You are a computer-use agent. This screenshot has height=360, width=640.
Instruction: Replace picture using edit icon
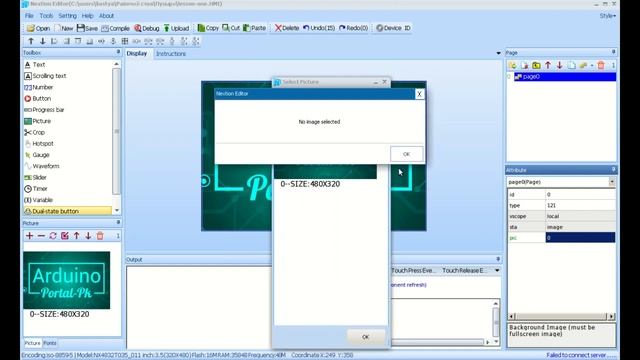click(x=64, y=236)
